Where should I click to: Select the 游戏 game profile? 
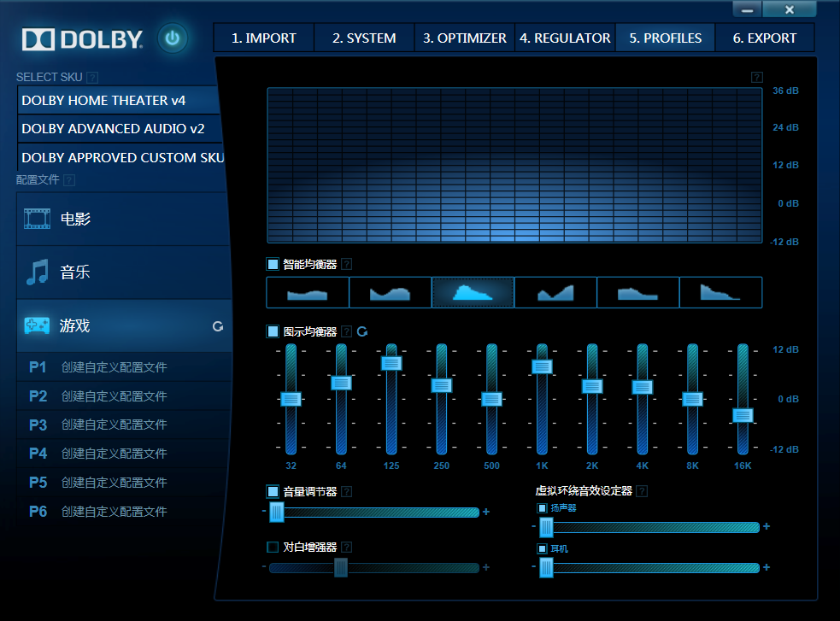(x=124, y=325)
